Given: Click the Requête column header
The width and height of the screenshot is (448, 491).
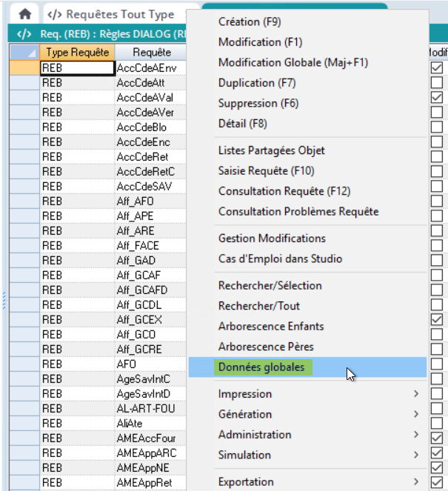Looking at the screenshot, I should pyautogui.click(x=152, y=53).
